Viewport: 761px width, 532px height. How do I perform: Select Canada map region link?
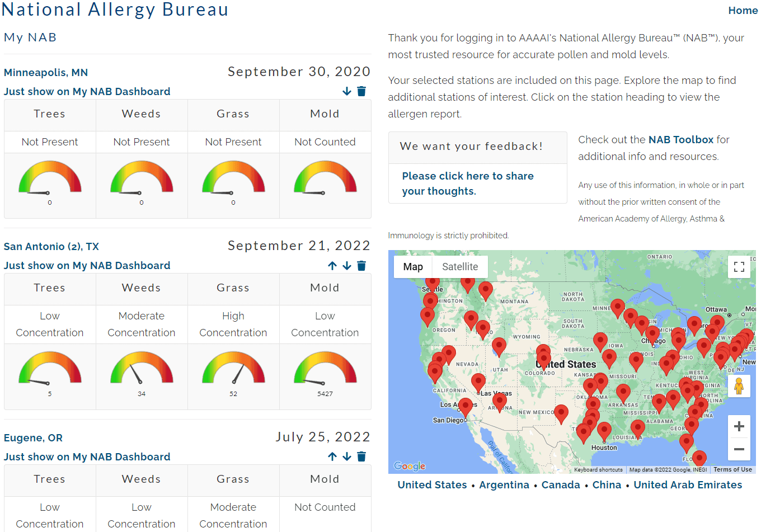561,485
